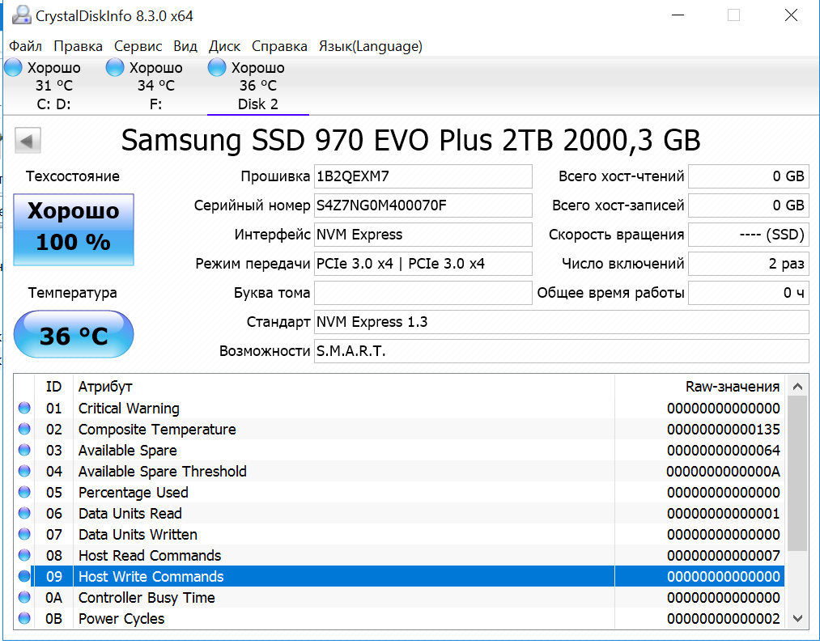The height and width of the screenshot is (644, 820).
Task: Open the Язык(Language) menu
Action: [370, 46]
